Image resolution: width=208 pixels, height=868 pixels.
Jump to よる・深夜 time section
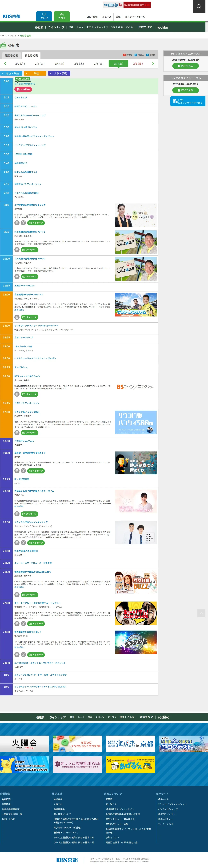(60, 73)
